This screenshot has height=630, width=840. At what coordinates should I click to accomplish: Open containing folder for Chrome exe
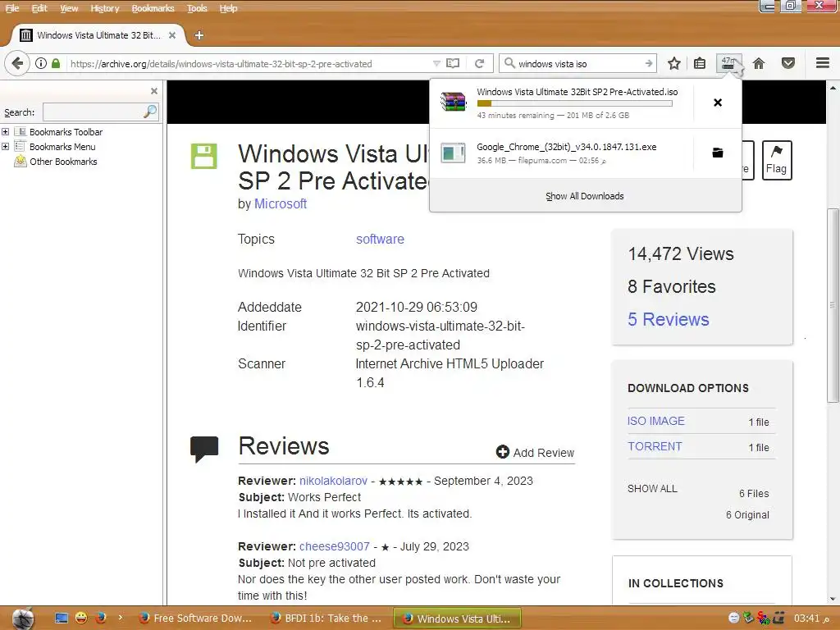[x=718, y=153]
